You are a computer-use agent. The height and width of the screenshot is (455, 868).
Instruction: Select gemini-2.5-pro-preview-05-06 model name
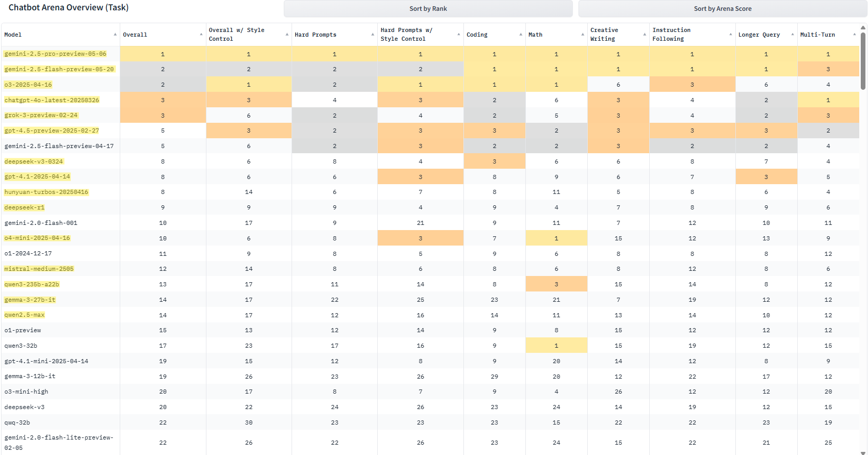(x=55, y=54)
